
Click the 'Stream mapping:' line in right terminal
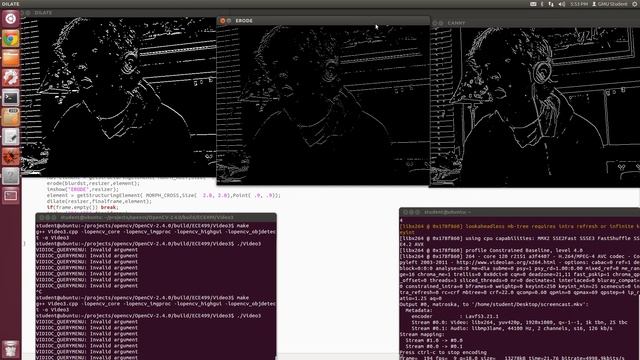click(421, 334)
